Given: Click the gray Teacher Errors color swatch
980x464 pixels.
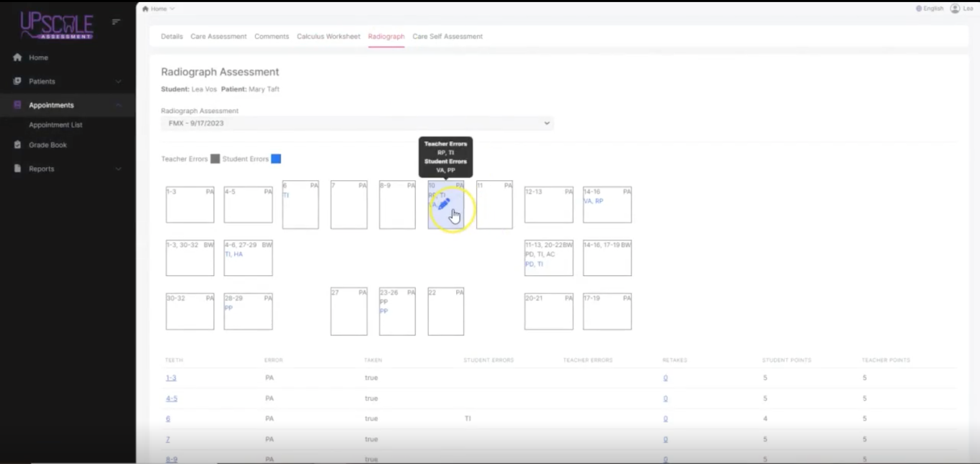Looking at the screenshot, I should pyautogui.click(x=215, y=159).
